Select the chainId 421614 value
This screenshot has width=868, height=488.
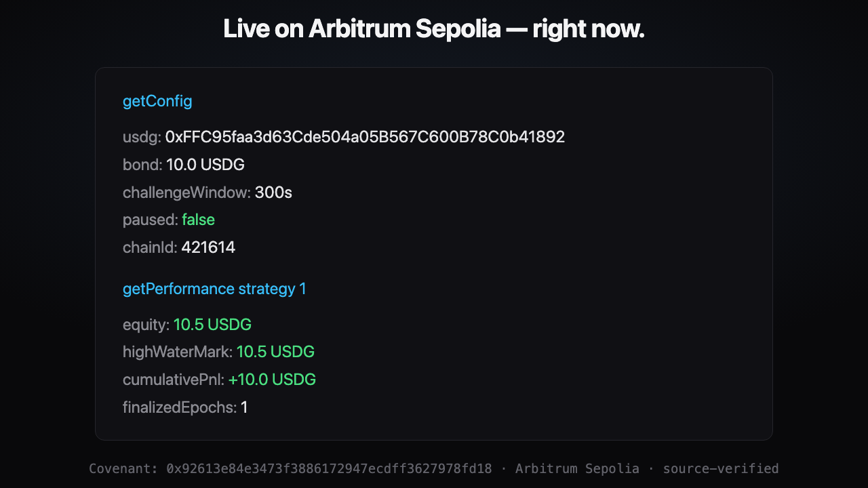(208, 247)
